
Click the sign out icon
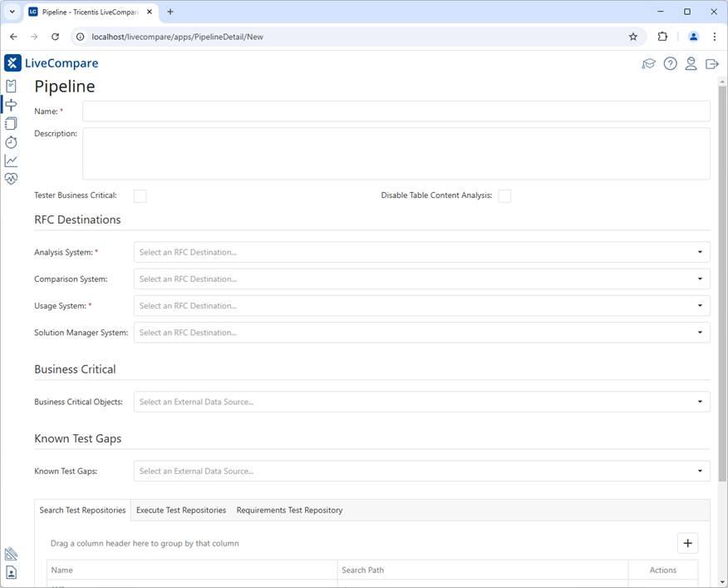point(712,63)
